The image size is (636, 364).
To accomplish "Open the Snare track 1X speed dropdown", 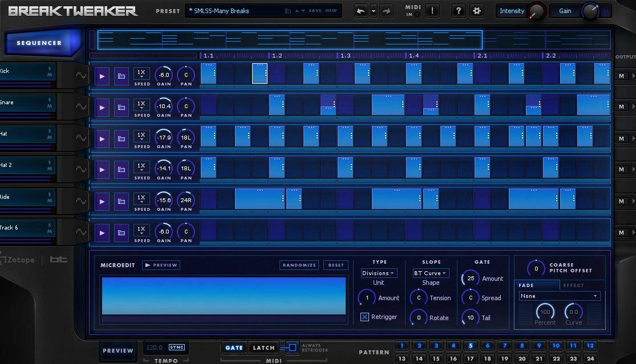I will 141,105.
